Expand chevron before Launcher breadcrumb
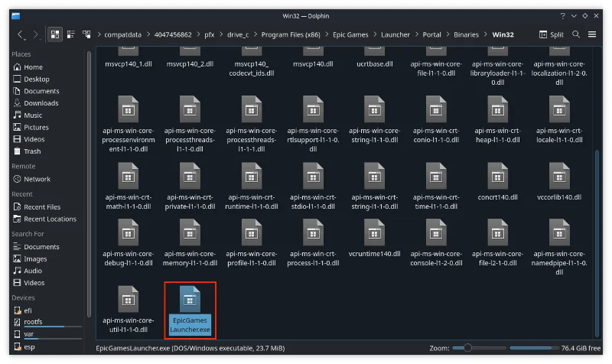The height and width of the screenshot is (364, 612). 375,34
